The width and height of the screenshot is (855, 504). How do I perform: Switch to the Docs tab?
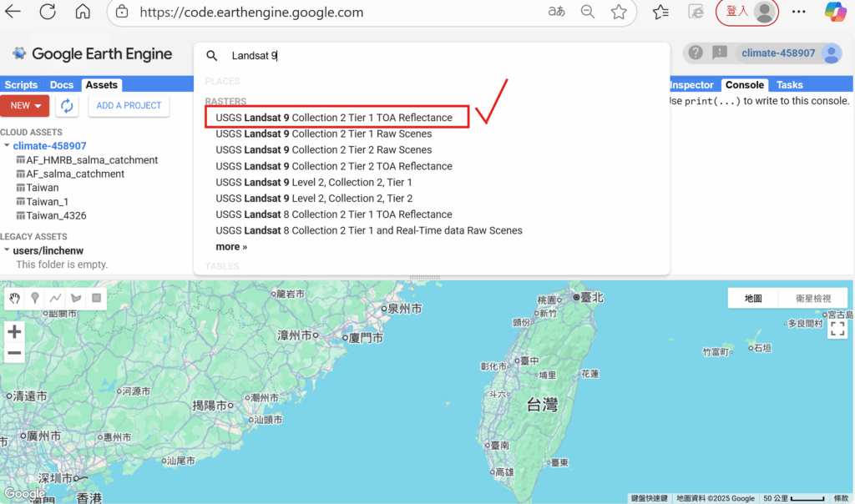tap(62, 84)
